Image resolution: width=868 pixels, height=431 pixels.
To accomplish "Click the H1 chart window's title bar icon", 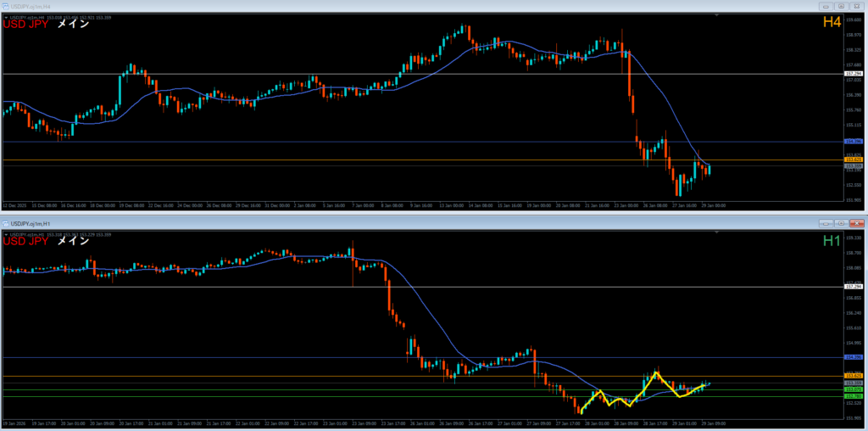I will 6,222.
